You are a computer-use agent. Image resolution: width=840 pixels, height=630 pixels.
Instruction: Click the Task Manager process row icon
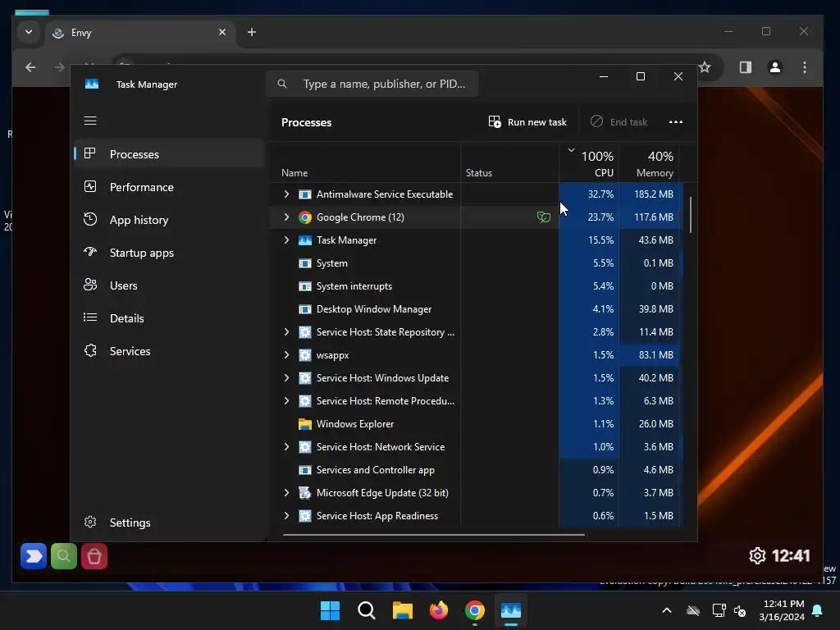pyautogui.click(x=305, y=240)
